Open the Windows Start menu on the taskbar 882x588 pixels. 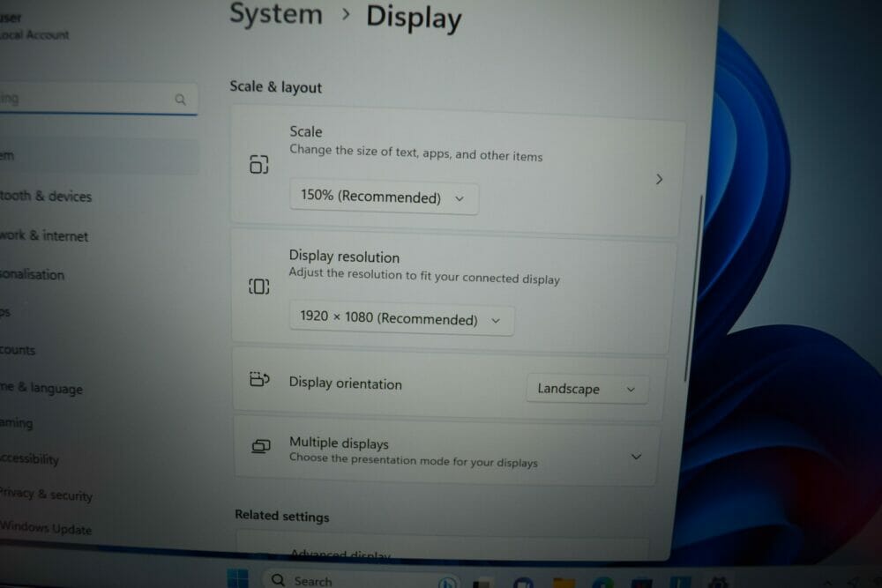point(238,578)
